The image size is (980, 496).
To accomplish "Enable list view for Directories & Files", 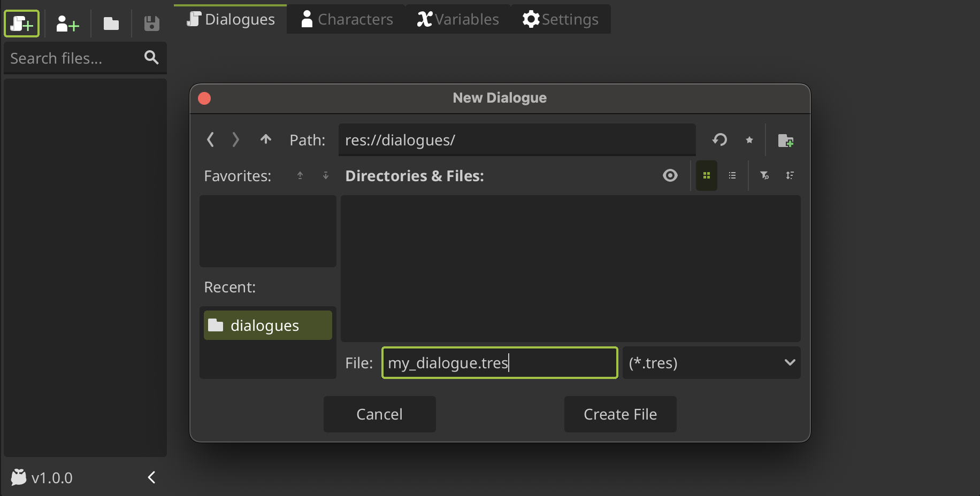I will point(732,175).
